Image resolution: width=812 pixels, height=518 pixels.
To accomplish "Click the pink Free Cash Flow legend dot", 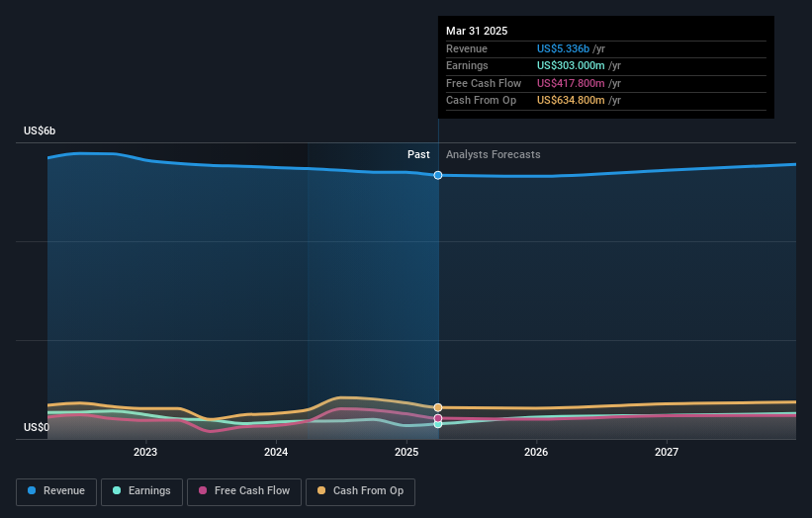I will (x=203, y=490).
